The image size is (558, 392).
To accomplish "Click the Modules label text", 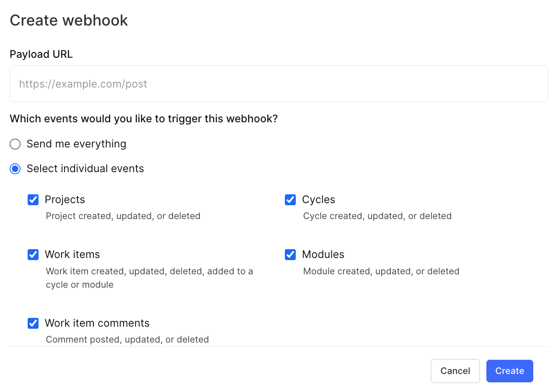I will click(323, 255).
